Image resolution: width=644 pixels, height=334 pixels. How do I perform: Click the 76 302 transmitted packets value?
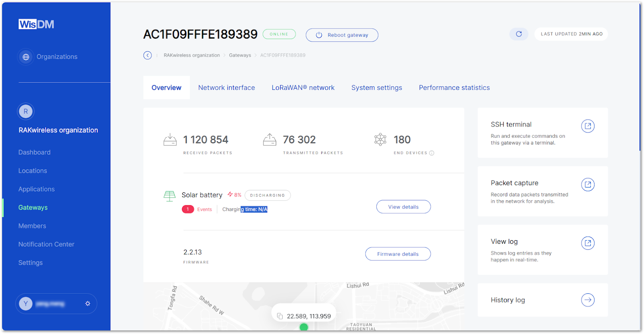(x=299, y=140)
